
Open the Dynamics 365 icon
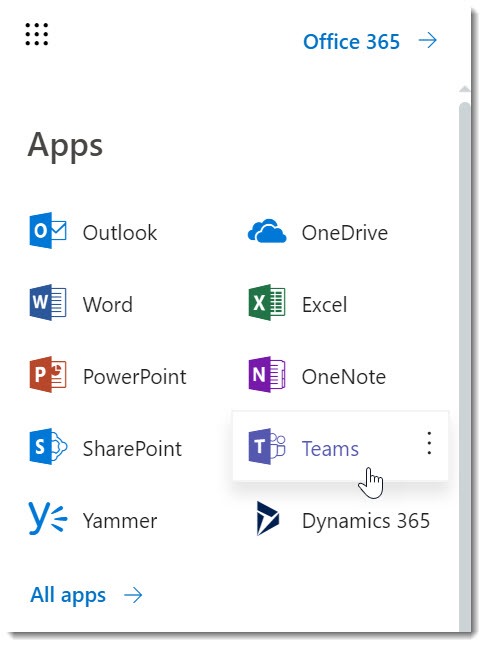coord(267,518)
